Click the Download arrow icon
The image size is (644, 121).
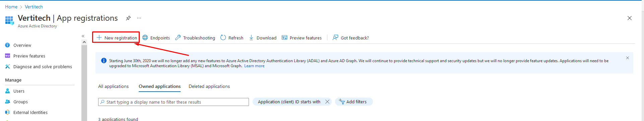(251, 37)
